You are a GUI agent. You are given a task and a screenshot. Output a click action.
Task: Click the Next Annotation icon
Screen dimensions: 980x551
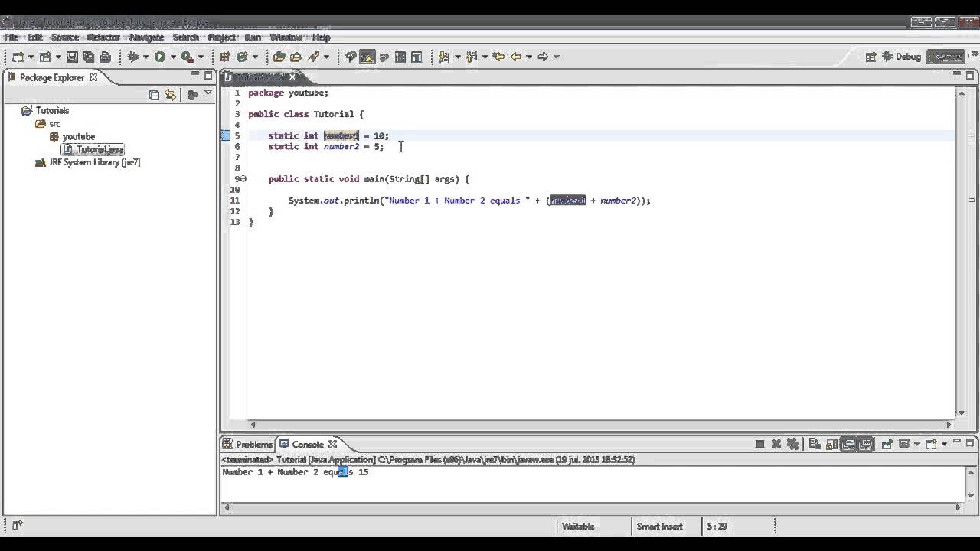coord(444,57)
